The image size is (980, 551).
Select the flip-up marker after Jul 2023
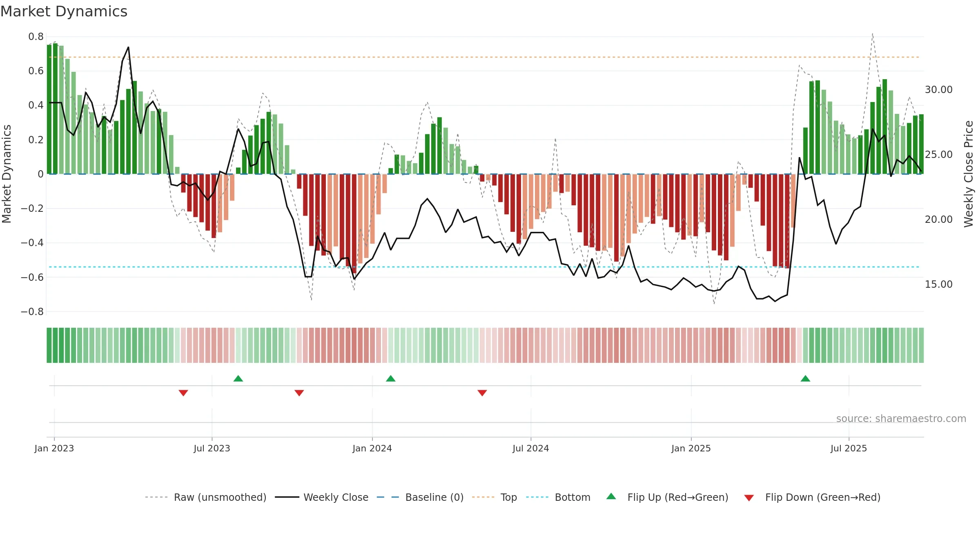click(x=238, y=378)
